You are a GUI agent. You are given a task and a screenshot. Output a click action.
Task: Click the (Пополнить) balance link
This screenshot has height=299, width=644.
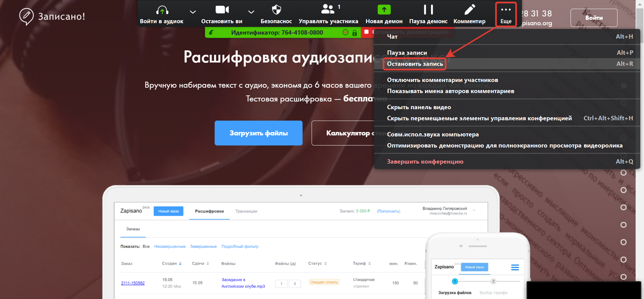click(388, 211)
